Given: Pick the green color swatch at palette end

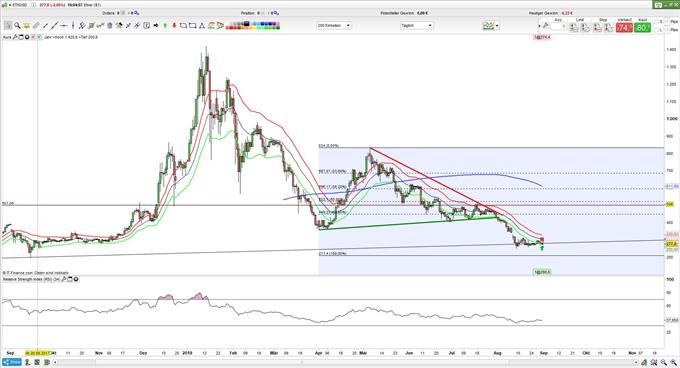Looking at the screenshot, I should coord(277,28).
